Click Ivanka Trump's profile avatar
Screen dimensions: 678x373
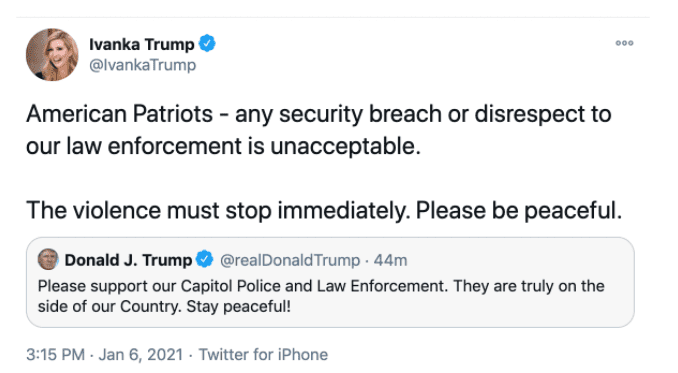[x=52, y=55]
